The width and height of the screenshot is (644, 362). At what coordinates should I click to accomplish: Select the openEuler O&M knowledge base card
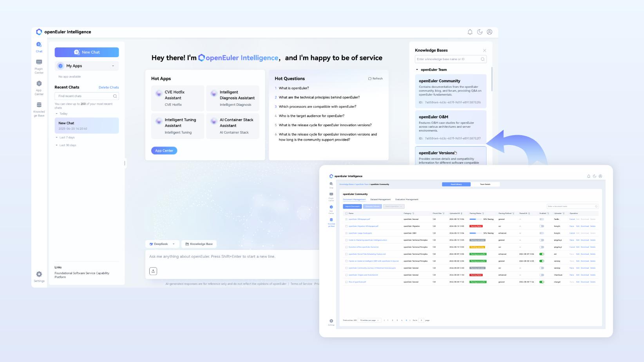450,127
